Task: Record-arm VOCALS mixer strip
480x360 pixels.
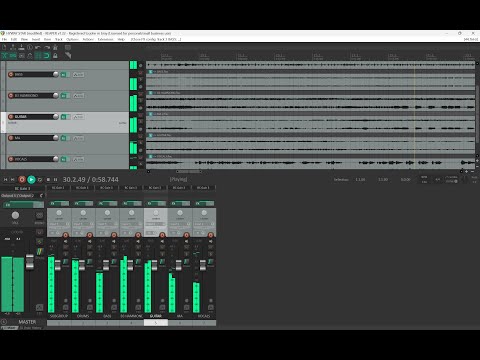Action: coord(210,235)
